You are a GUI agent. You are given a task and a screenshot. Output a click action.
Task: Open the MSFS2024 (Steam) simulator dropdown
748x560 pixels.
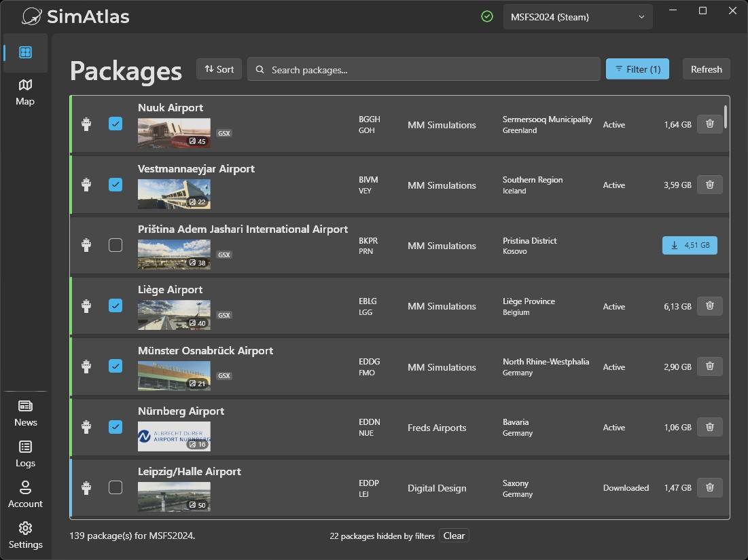point(577,17)
